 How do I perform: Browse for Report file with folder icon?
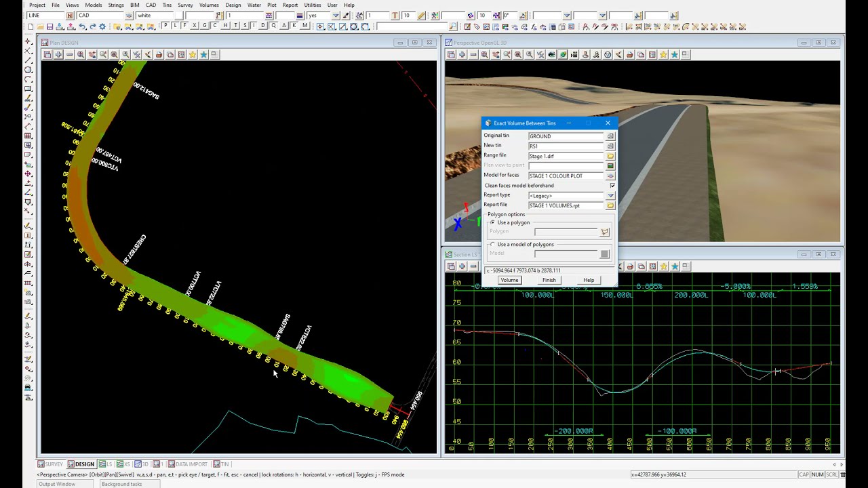(x=610, y=205)
